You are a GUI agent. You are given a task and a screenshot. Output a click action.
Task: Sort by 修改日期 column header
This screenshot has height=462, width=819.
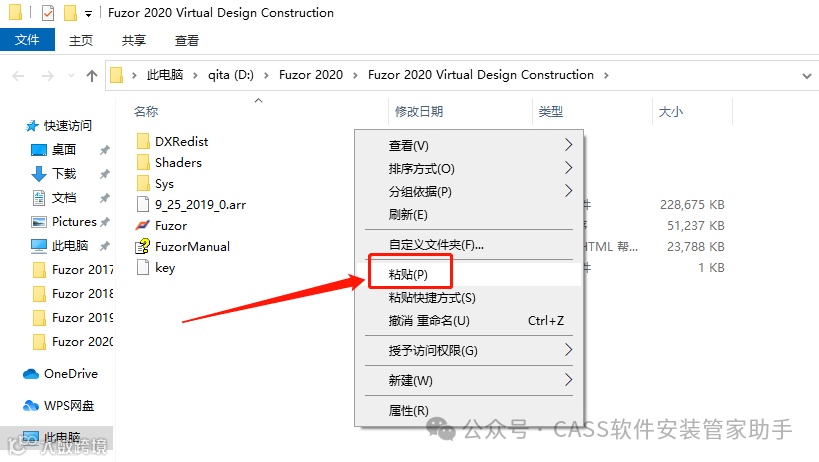coord(419,111)
